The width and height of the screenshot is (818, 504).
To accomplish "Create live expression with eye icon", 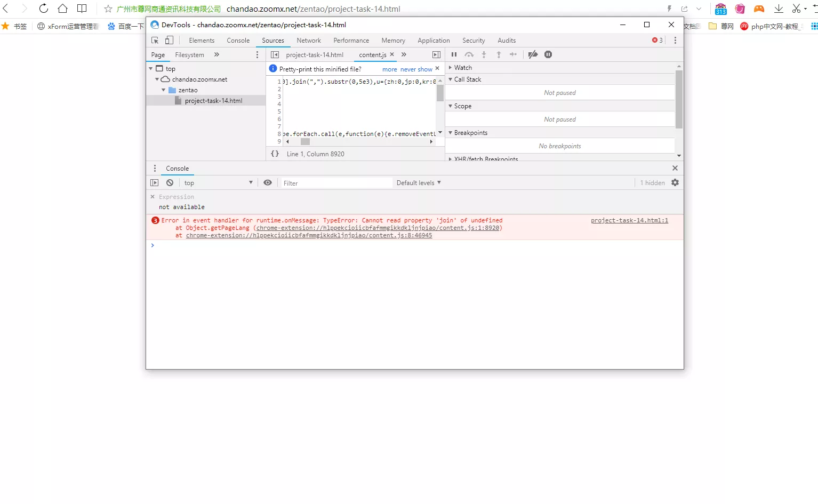I will (x=268, y=182).
